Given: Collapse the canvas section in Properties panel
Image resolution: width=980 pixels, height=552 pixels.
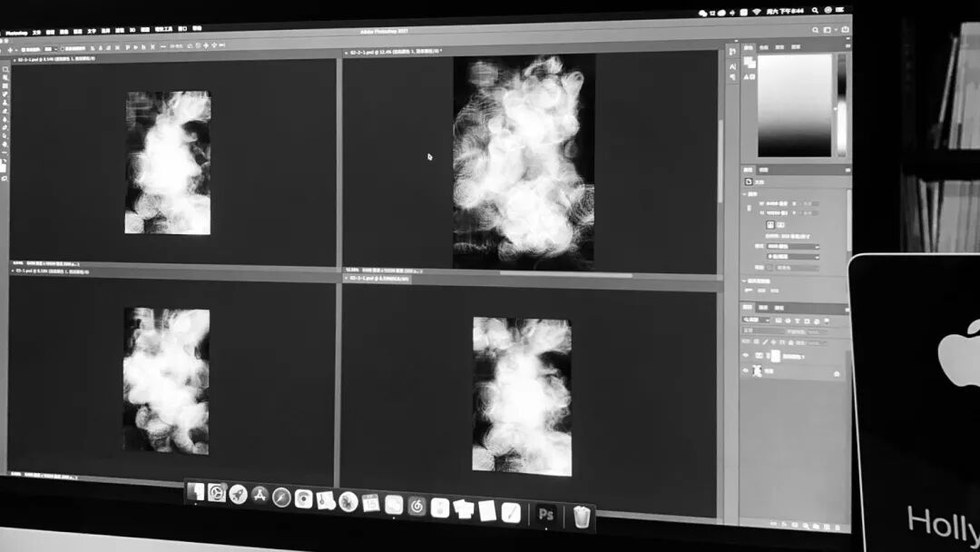Looking at the screenshot, I should pos(745,194).
